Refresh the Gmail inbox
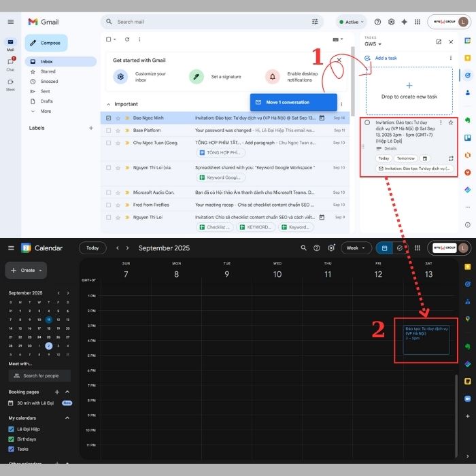The width and height of the screenshot is (476, 476). pos(127,39)
